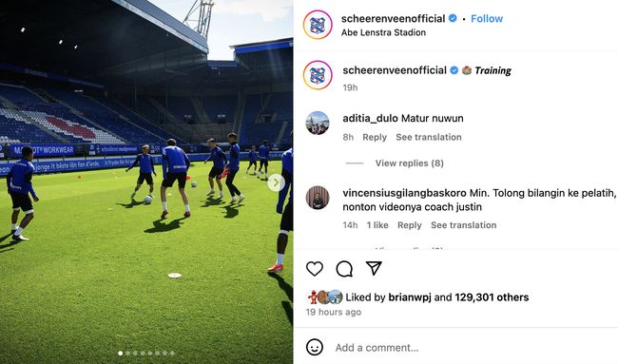
Task: Expand View replies (8) thread
Action: pos(409,163)
